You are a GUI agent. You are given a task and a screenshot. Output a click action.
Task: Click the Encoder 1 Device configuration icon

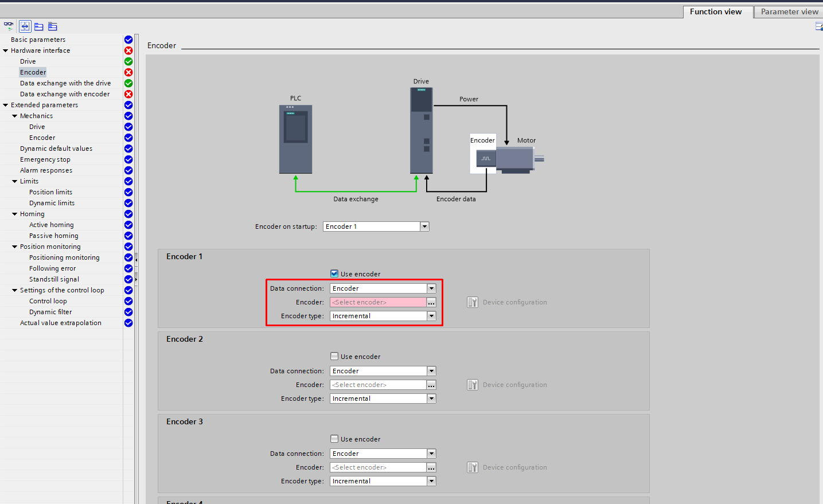coord(473,302)
